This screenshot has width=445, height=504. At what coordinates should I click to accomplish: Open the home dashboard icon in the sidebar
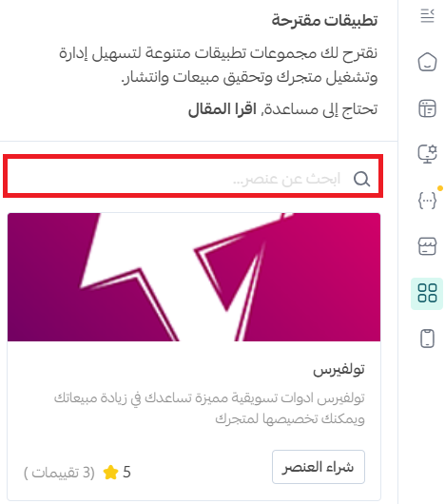pos(427,62)
